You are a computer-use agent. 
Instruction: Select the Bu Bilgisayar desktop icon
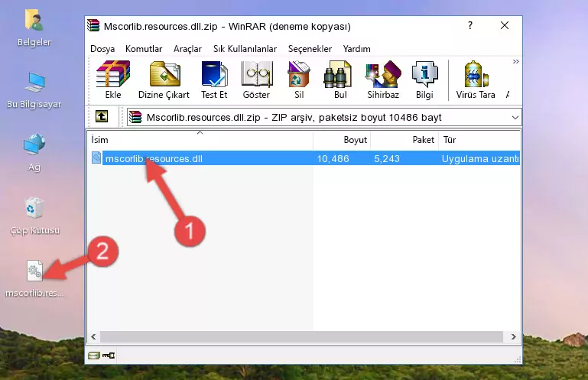pyautogui.click(x=34, y=90)
